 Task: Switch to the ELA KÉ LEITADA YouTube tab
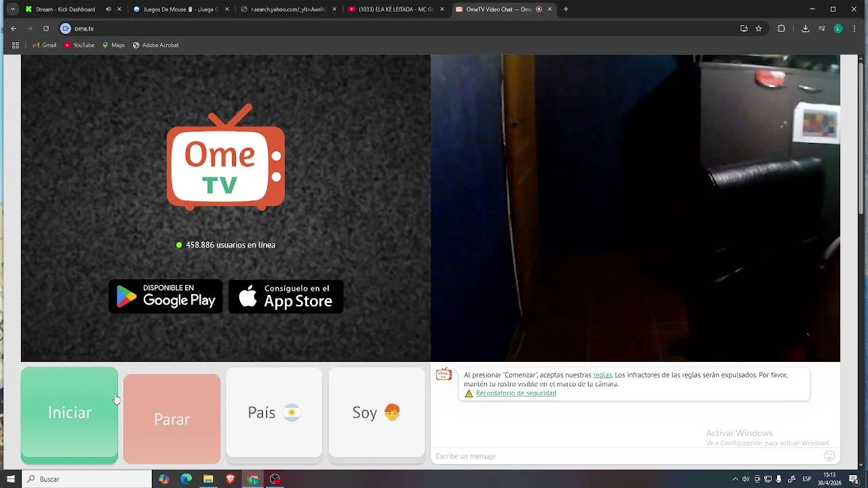pyautogui.click(x=396, y=9)
